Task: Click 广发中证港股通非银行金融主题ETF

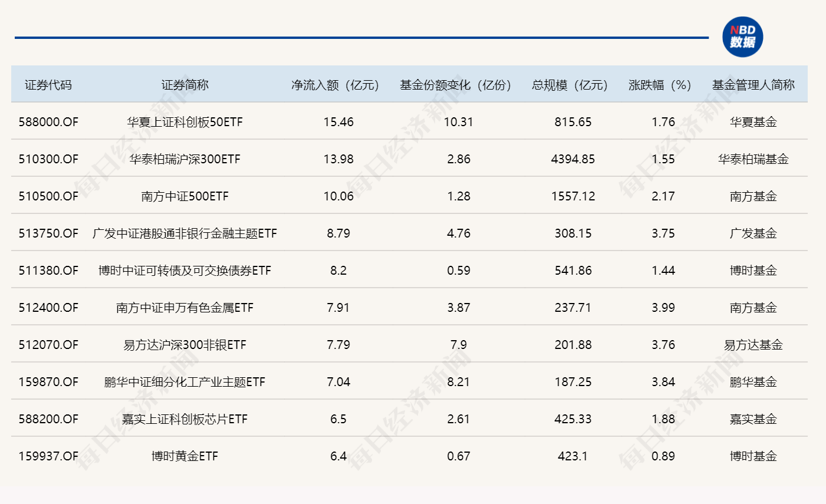Action: [185, 233]
